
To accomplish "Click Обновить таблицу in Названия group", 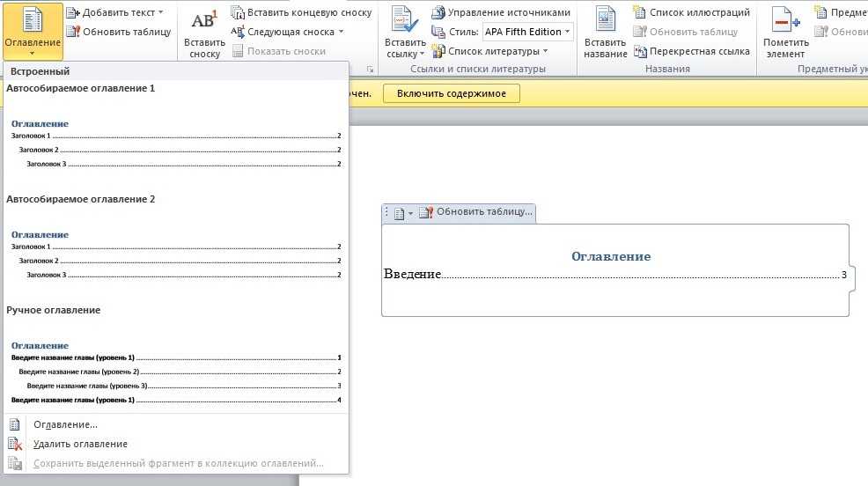I will point(686,32).
